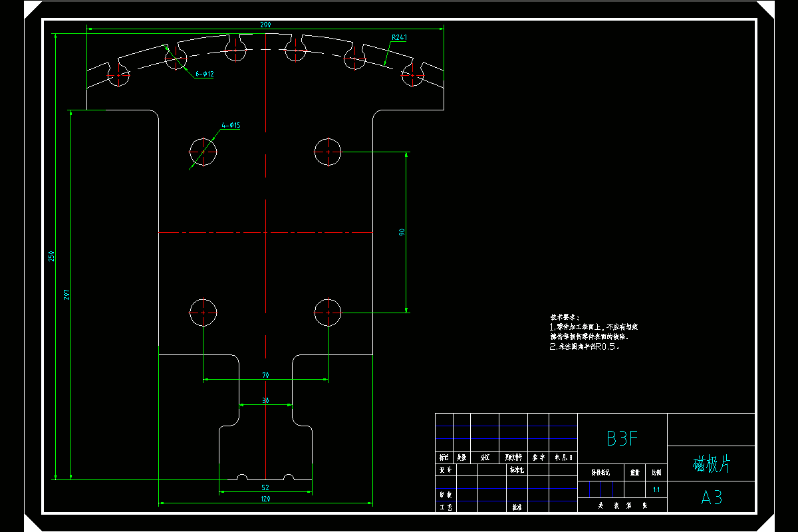
Task: Select the 6-φ12 hole callout text
Action: coord(205,74)
